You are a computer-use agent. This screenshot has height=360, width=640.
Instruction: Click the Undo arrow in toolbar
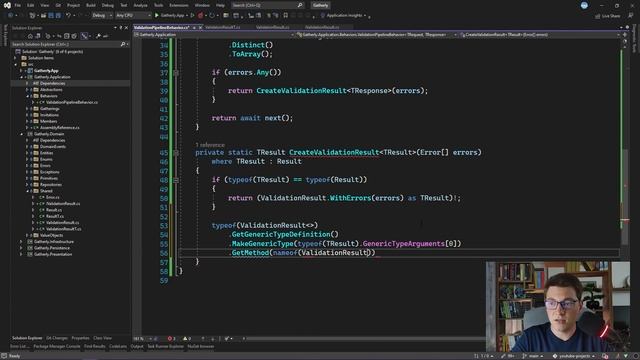[x=69, y=16]
